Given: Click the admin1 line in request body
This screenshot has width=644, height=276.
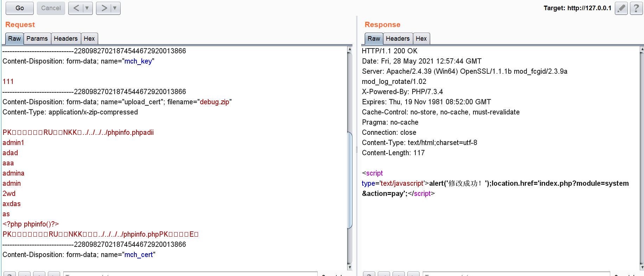Looking at the screenshot, I should click(13, 143).
